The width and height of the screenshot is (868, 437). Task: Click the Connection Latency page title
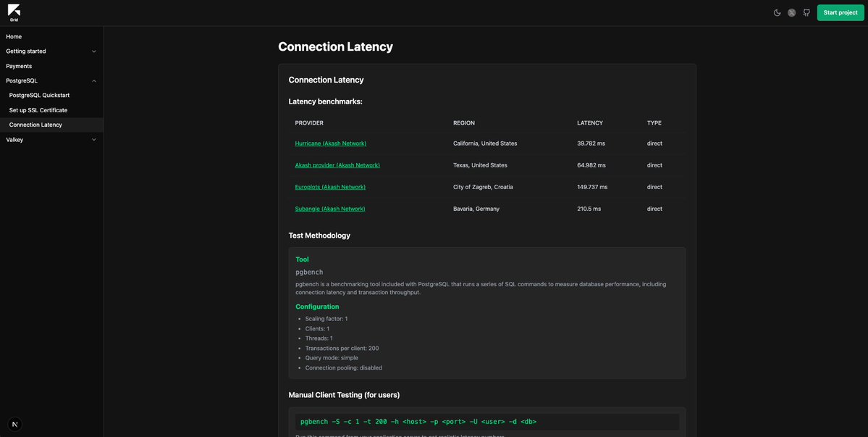(335, 46)
